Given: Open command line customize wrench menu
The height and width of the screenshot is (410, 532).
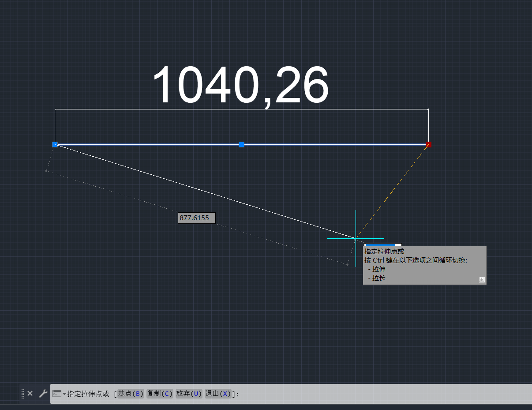Looking at the screenshot, I should click(43, 393).
